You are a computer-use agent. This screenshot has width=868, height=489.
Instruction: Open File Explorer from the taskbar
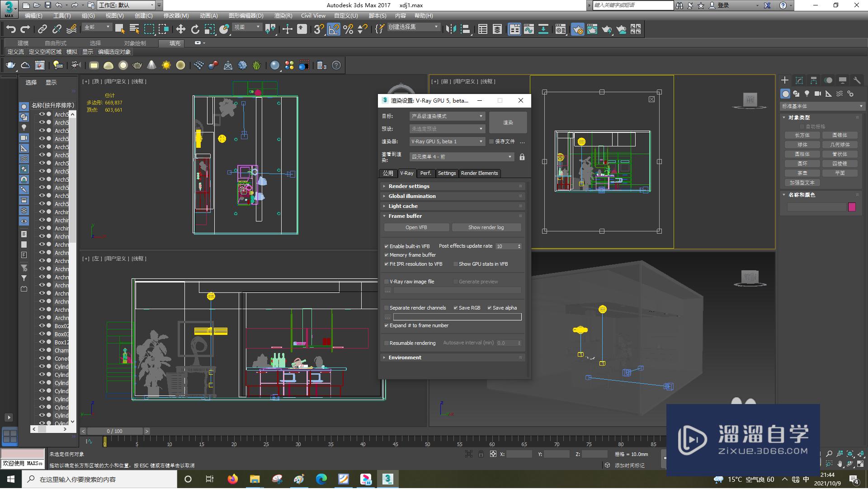click(255, 479)
